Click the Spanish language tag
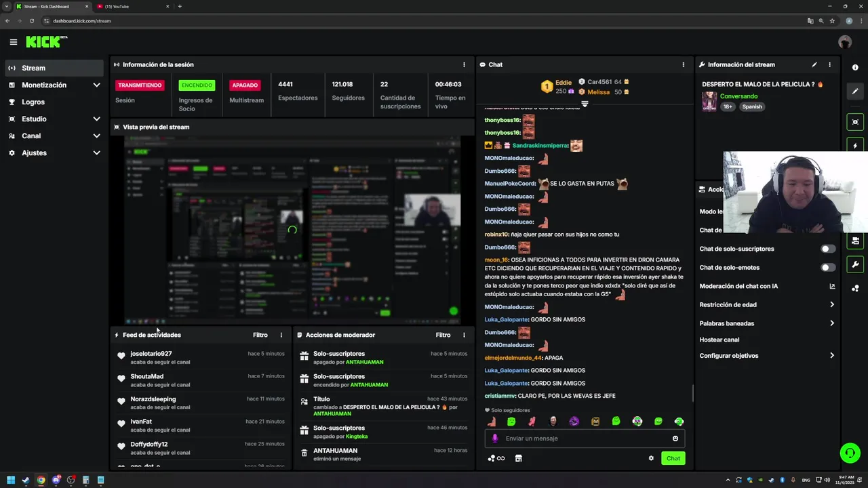The width and height of the screenshot is (868, 488). 752,106
